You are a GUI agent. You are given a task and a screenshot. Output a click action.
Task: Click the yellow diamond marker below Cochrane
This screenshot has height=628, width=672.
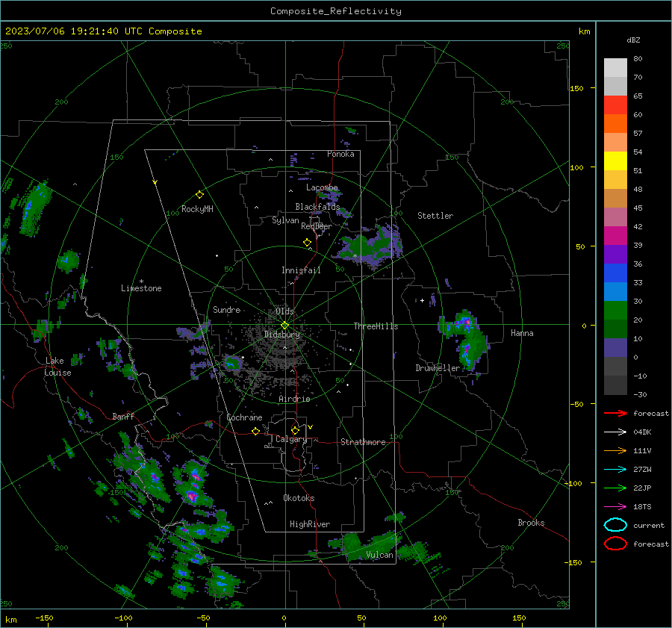(x=255, y=431)
